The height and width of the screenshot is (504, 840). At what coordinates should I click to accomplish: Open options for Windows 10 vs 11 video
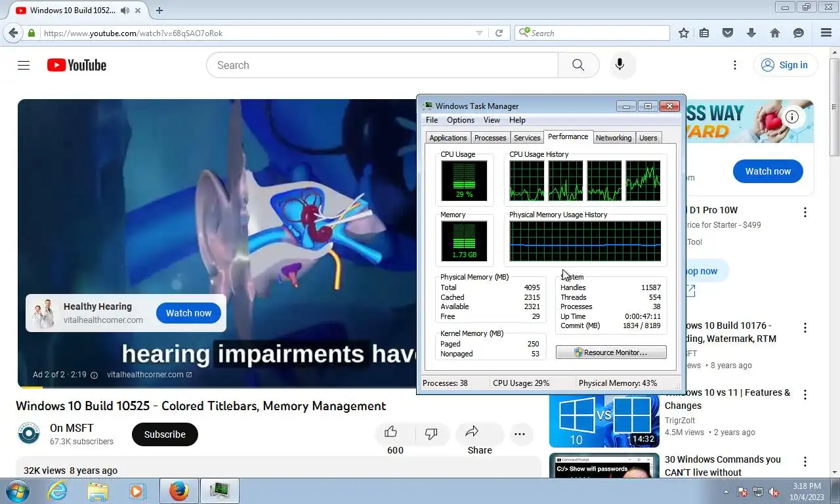(805, 394)
